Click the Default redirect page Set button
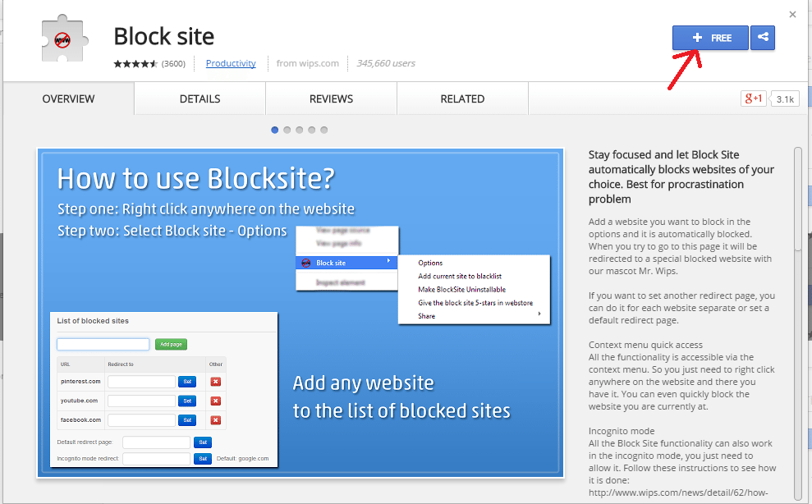 (203, 442)
